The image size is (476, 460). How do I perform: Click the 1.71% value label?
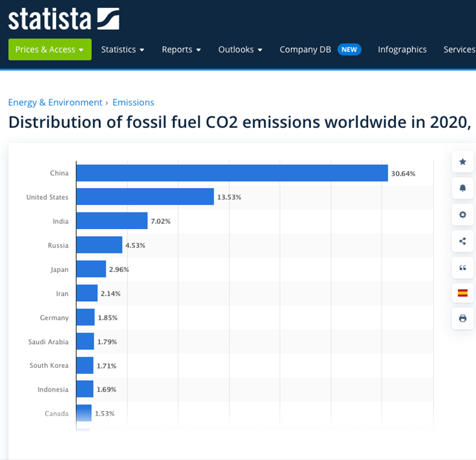[x=107, y=366]
